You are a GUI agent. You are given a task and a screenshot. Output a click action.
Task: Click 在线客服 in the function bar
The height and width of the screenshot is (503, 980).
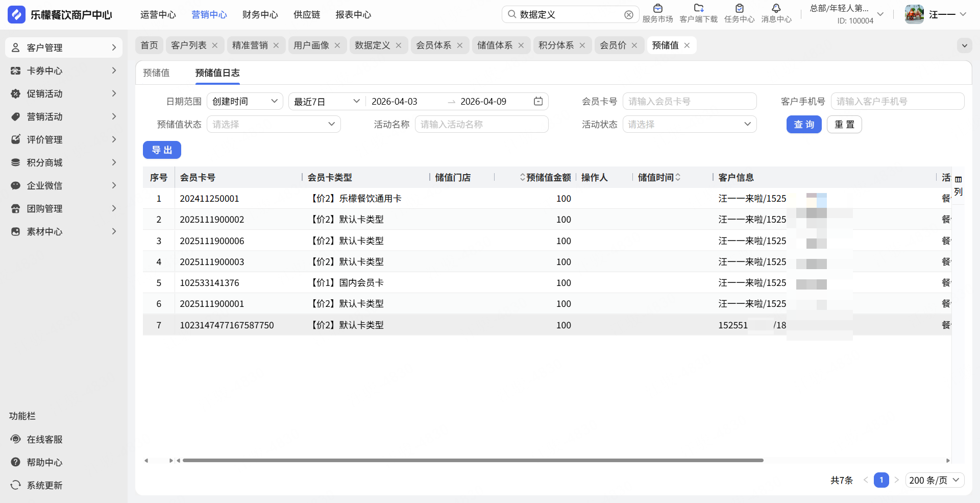[44, 439]
